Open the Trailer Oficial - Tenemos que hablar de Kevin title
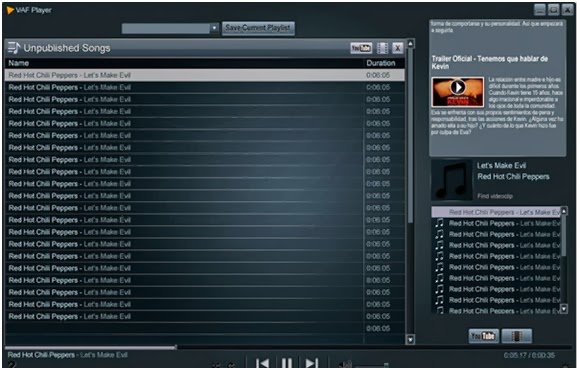 pos(490,63)
